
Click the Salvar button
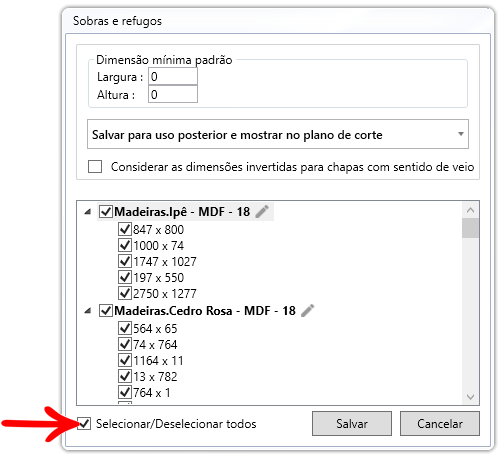click(x=352, y=423)
